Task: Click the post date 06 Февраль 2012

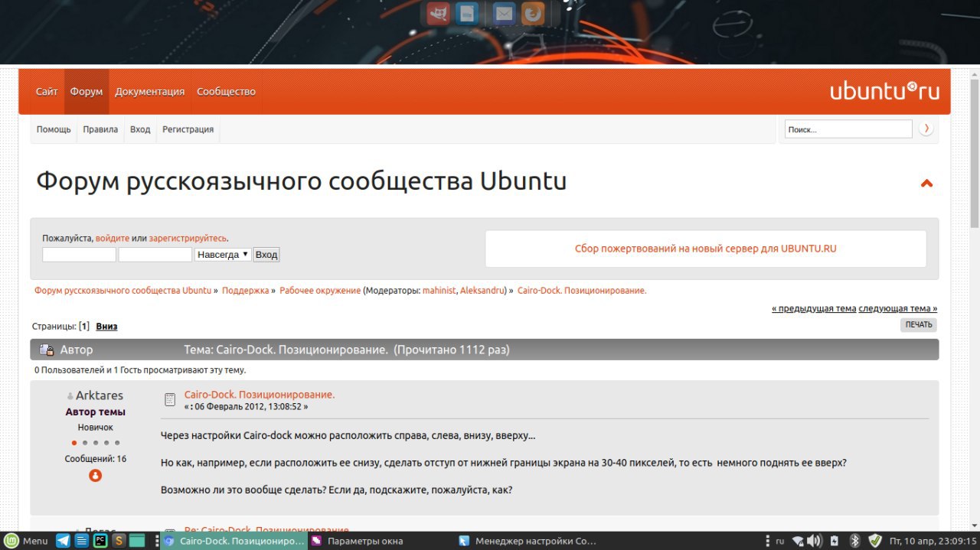Action: click(x=247, y=407)
